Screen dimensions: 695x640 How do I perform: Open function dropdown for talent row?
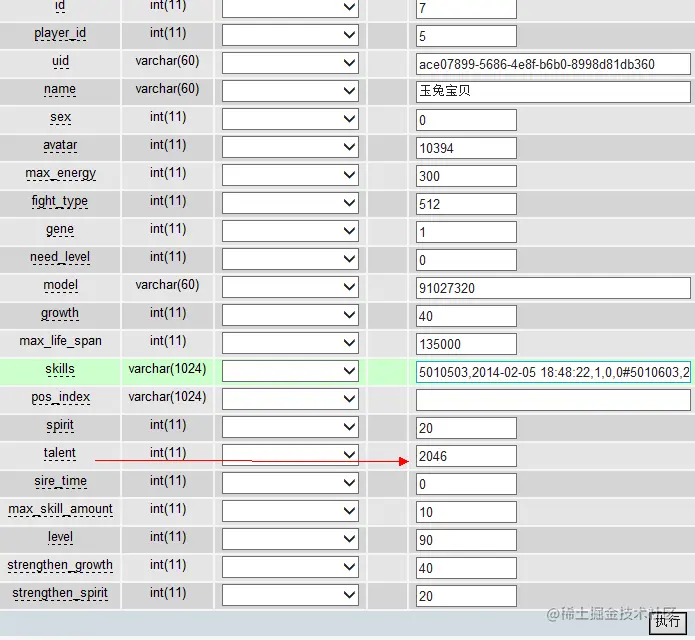coord(290,455)
